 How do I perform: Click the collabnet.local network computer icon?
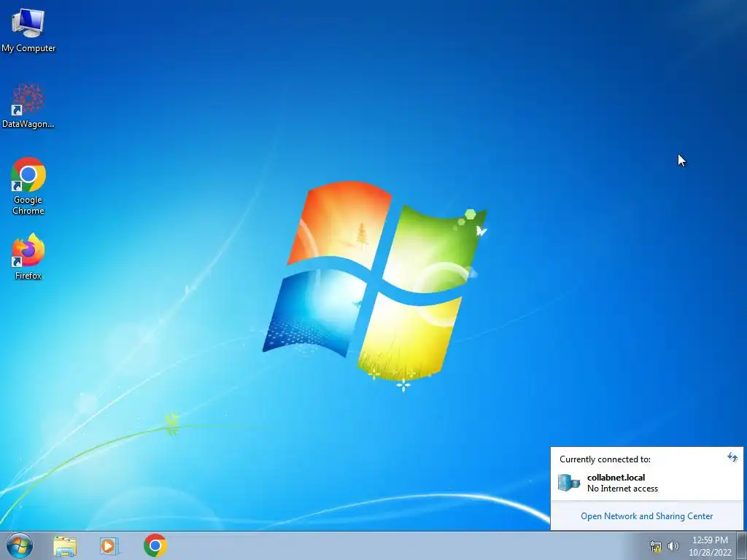click(569, 483)
